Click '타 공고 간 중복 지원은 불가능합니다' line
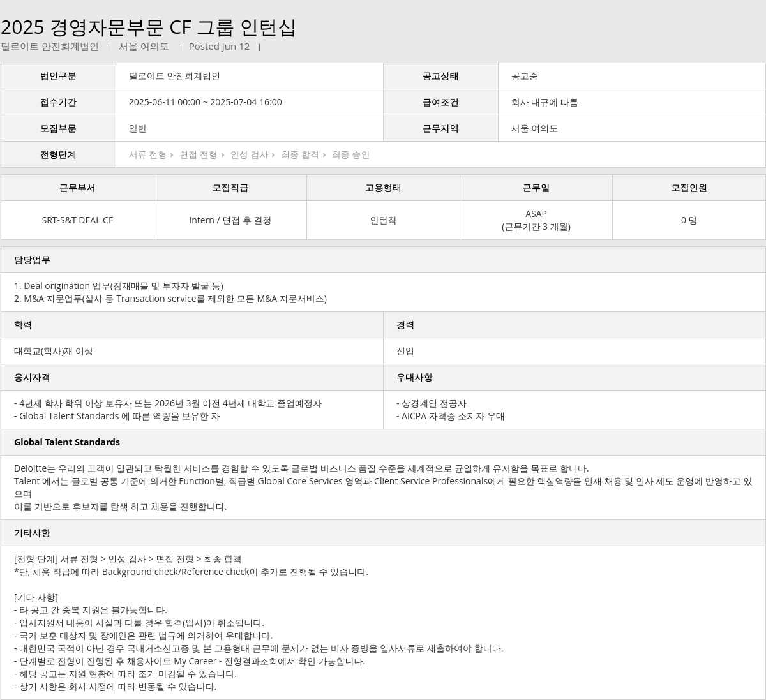The image size is (766, 700). (91, 610)
